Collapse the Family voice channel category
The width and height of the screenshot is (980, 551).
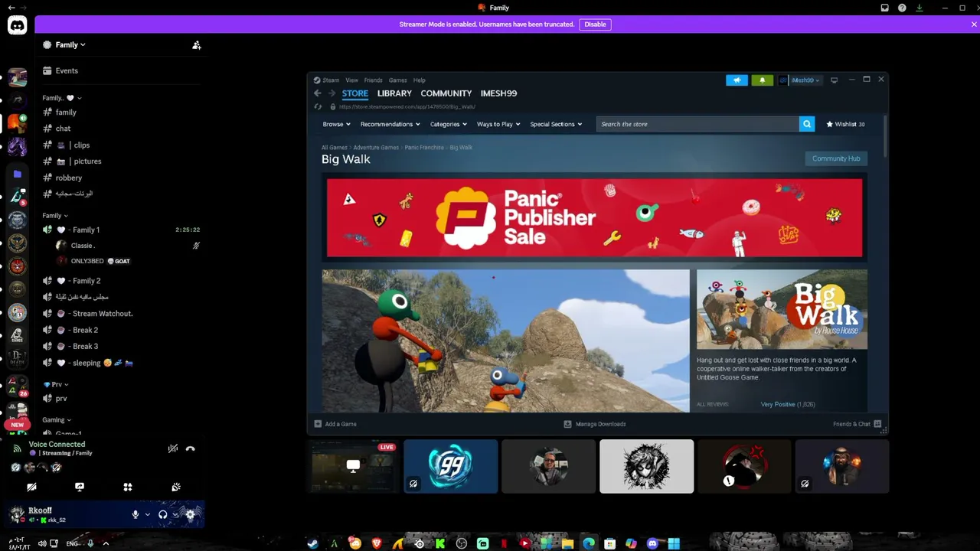(x=55, y=216)
